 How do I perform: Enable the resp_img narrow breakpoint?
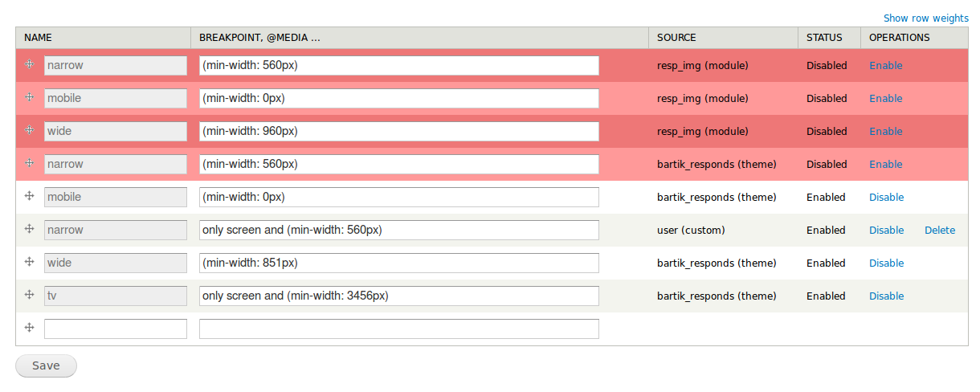point(885,66)
